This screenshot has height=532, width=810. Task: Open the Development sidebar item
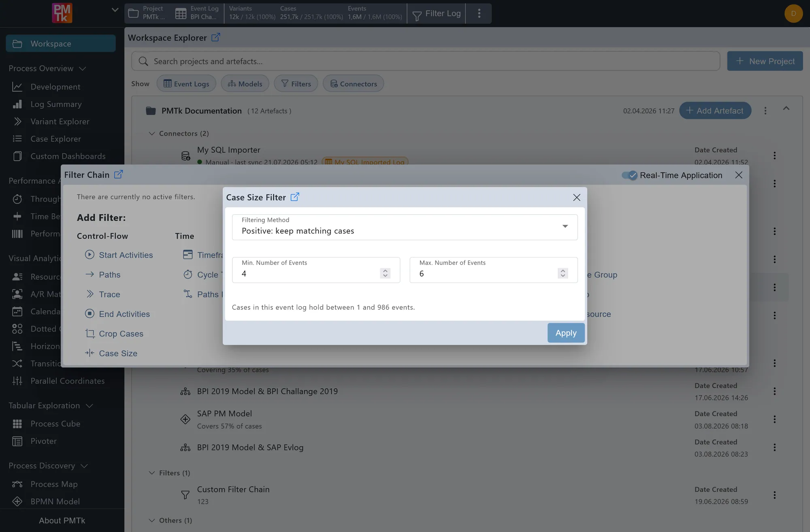(55, 87)
